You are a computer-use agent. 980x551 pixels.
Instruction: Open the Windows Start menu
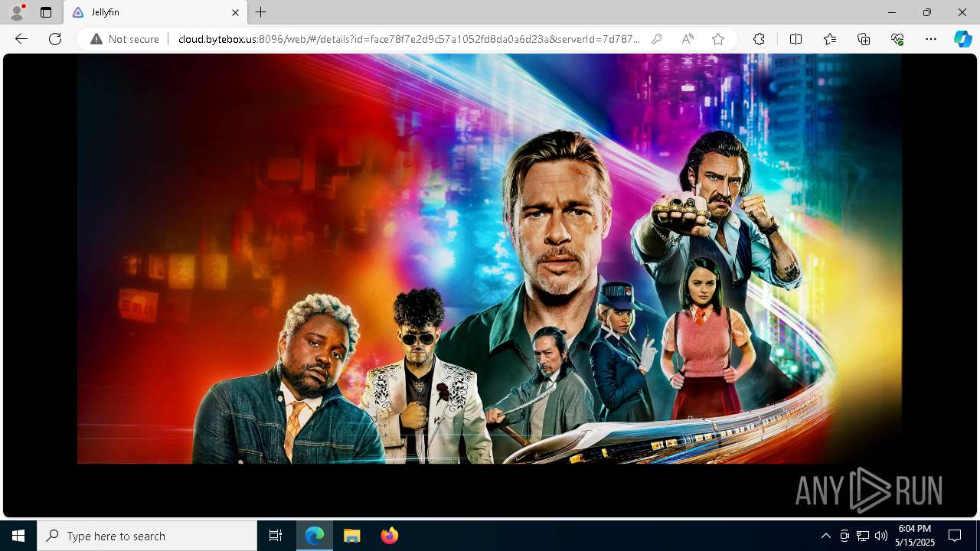click(18, 536)
